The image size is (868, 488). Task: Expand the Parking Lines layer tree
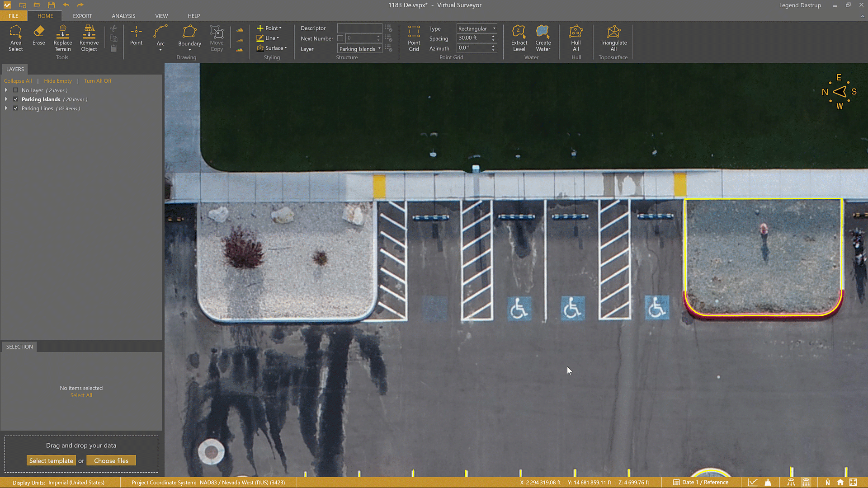click(6, 108)
